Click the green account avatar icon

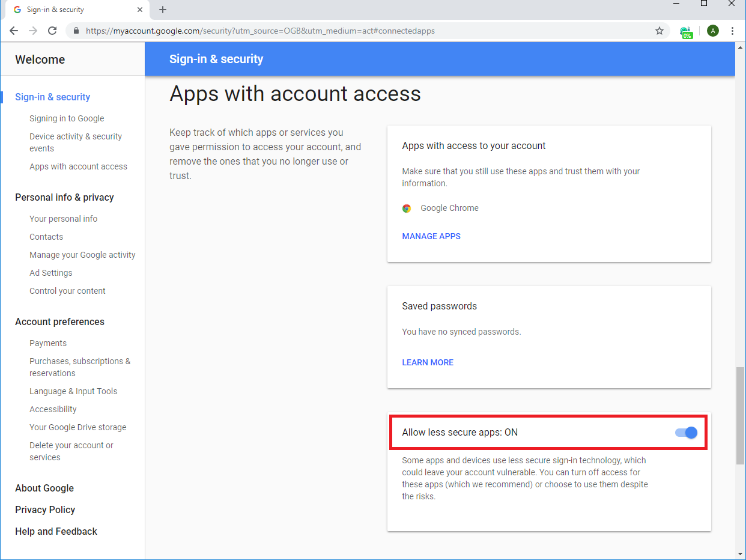pos(712,31)
